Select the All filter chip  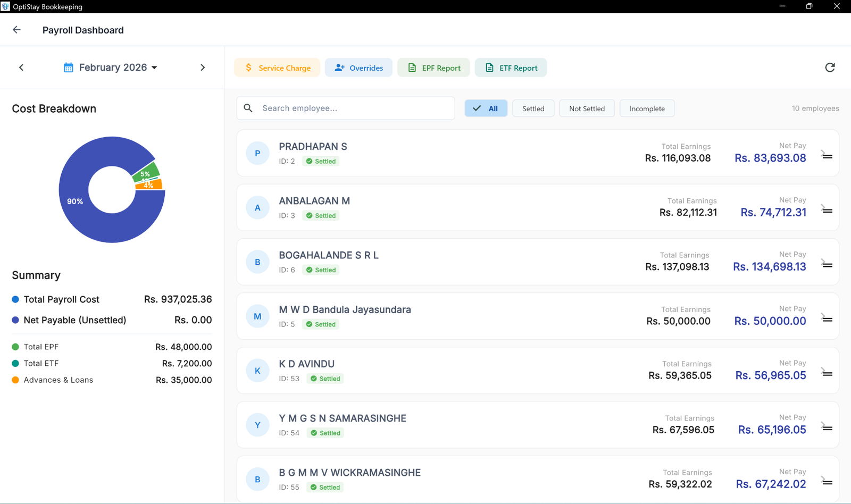486,108
